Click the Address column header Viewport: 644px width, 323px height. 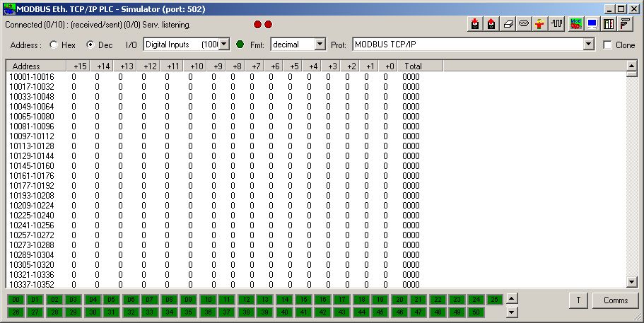tap(35, 66)
